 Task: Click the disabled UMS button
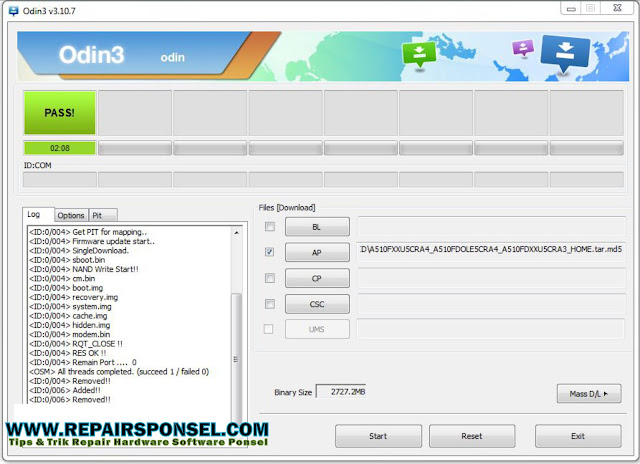point(317,329)
